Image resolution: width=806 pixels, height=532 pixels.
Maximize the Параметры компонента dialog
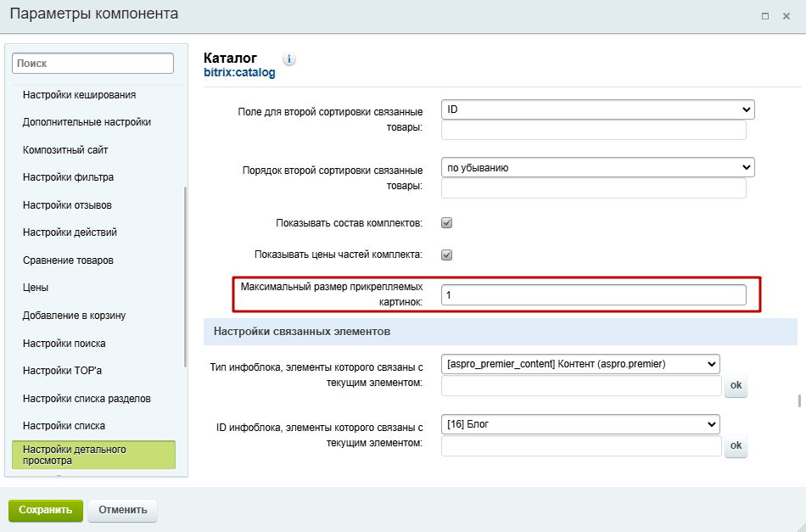[765, 16]
